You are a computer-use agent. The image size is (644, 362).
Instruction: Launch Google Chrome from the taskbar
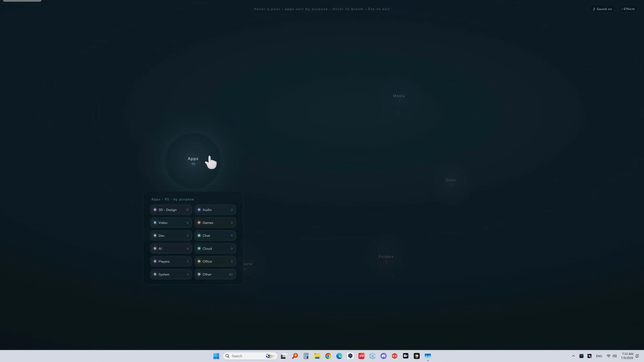[328, 356]
